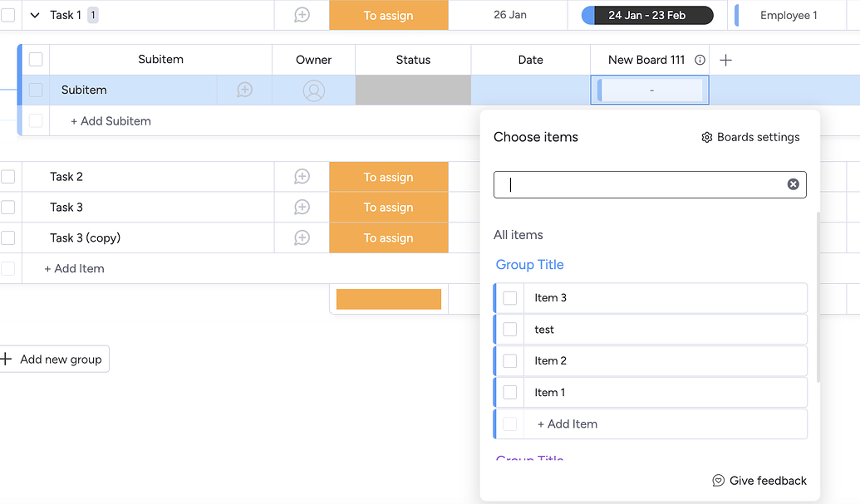This screenshot has width=860, height=504.
Task: Tick the checkbox for the test item
Action: (510, 330)
